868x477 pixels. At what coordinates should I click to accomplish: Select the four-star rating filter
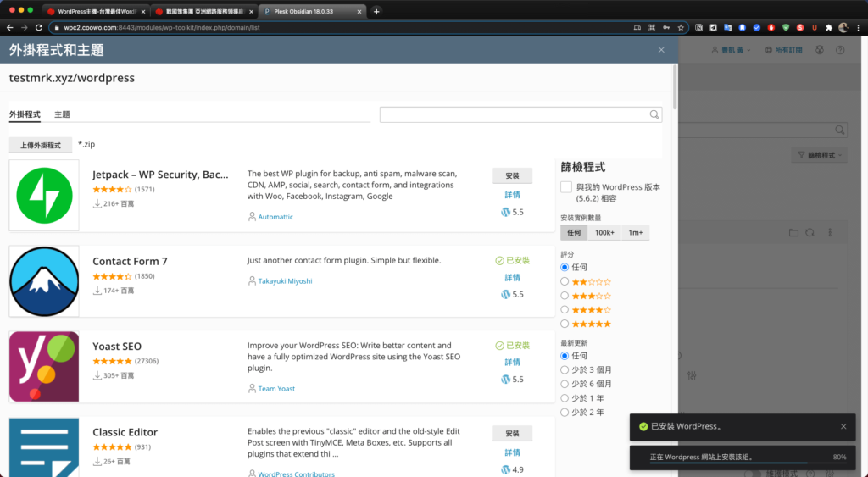coord(565,310)
